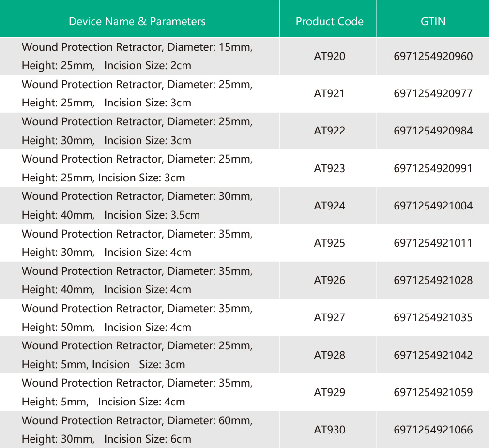Select product code AT926

tap(329, 281)
